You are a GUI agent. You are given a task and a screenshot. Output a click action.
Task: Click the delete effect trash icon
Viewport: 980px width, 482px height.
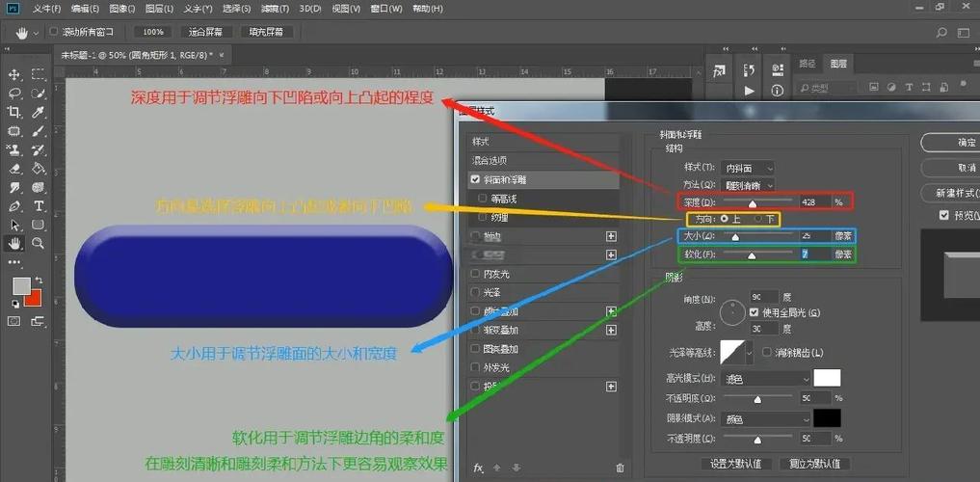[x=620, y=468]
